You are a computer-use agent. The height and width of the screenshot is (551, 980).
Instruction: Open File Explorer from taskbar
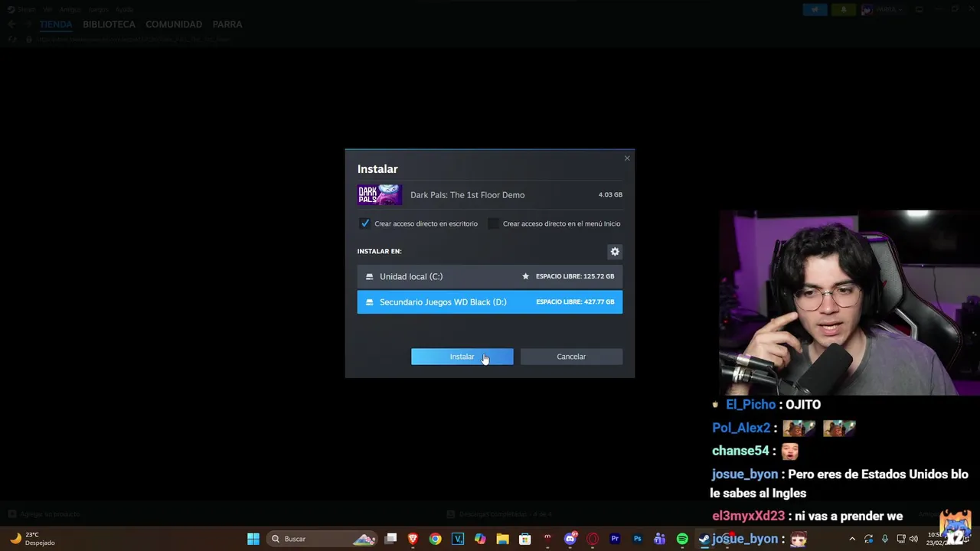[x=503, y=539]
